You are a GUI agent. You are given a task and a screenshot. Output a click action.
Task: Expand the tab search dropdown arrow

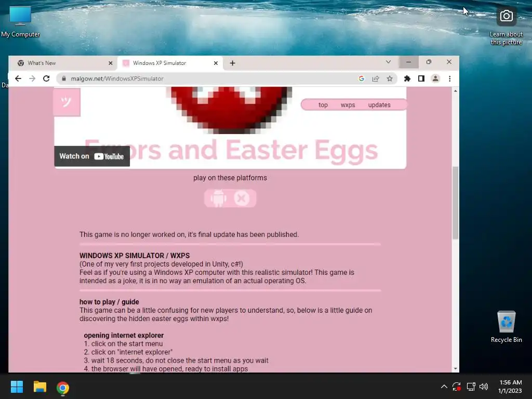click(x=388, y=62)
